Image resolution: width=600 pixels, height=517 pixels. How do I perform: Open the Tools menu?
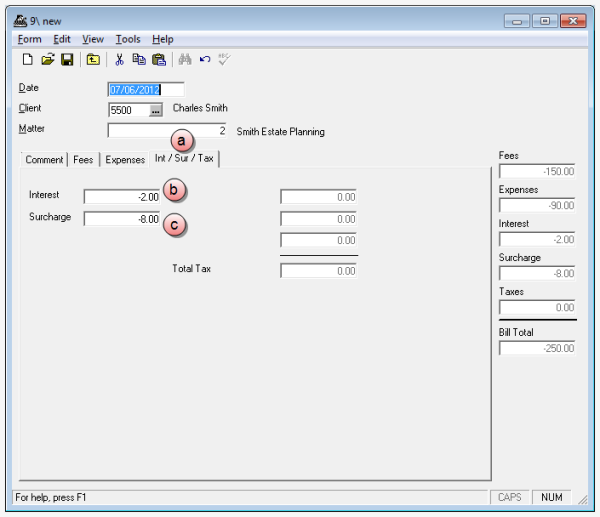point(127,39)
